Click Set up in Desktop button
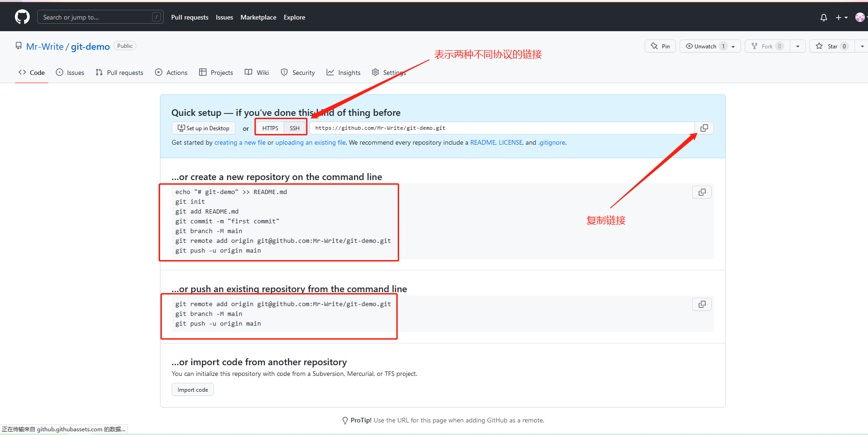The width and height of the screenshot is (868, 435). pos(204,128)
